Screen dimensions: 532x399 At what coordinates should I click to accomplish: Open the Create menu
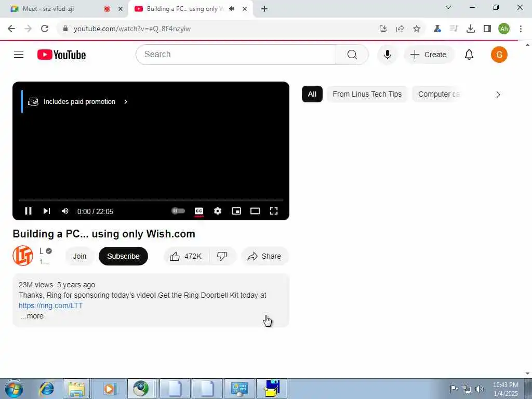point(429,54)
